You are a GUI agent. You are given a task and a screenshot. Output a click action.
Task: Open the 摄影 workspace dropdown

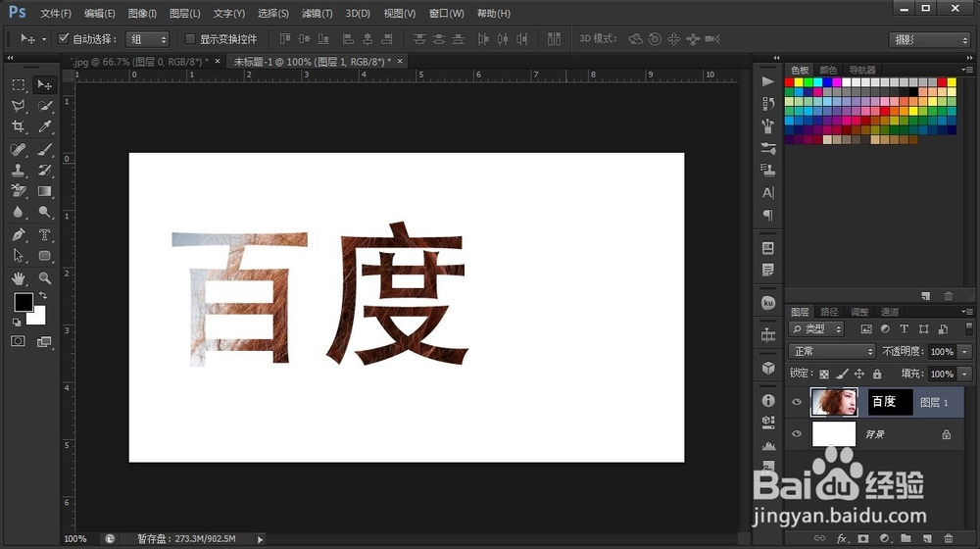click(x=929, y=39)
